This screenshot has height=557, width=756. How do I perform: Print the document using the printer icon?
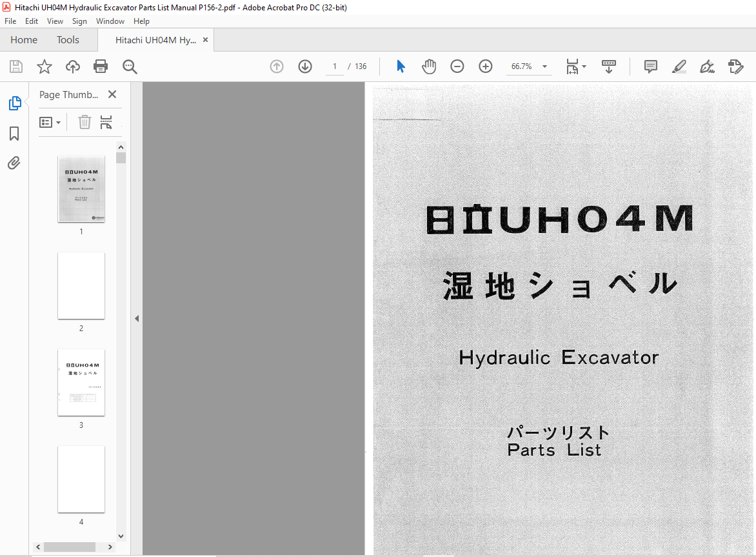click(x=101, y=66)
